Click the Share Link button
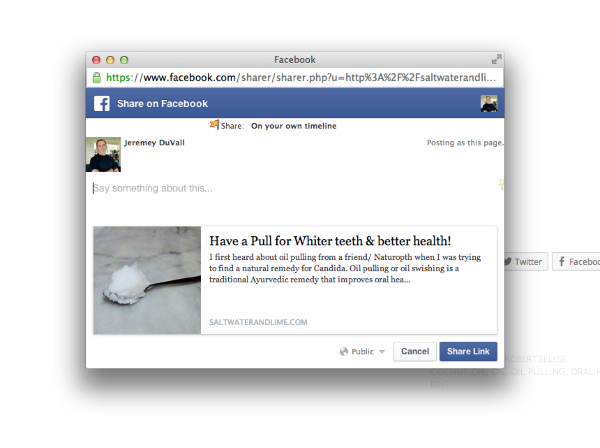Screen dimensions: 600x448 point(468,352)
